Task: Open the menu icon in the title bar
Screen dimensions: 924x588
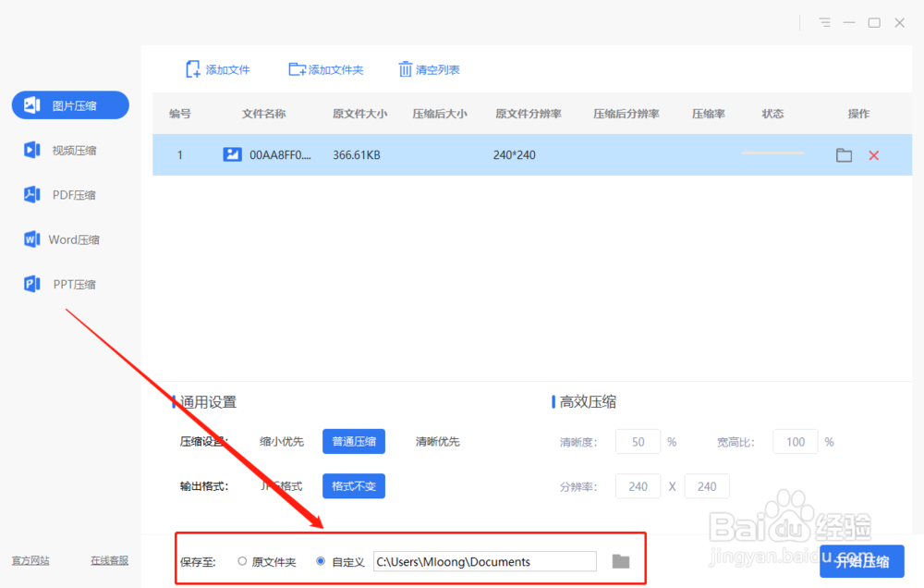Action: 824,22
